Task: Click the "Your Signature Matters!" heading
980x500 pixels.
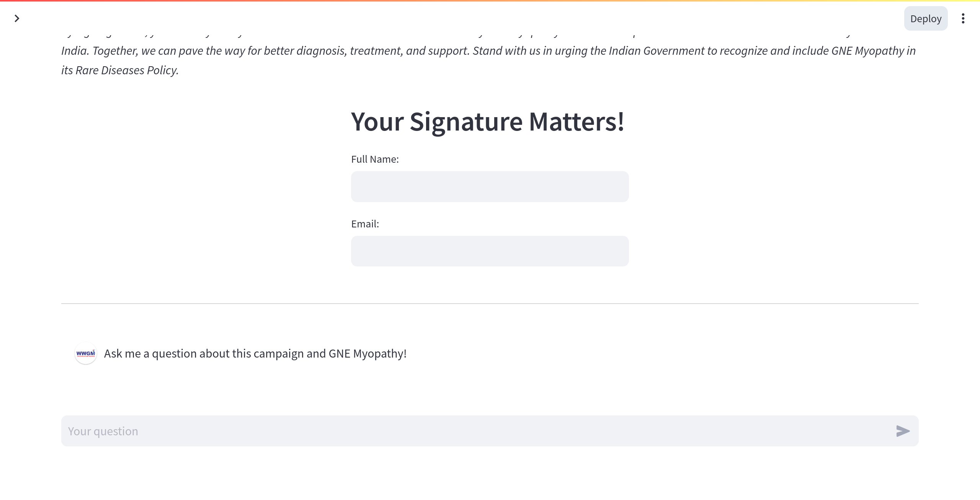Action: tap(488, 122)
